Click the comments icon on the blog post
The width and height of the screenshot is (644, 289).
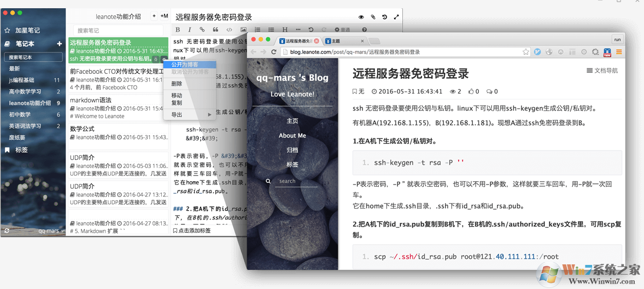[x=489, y=91]
